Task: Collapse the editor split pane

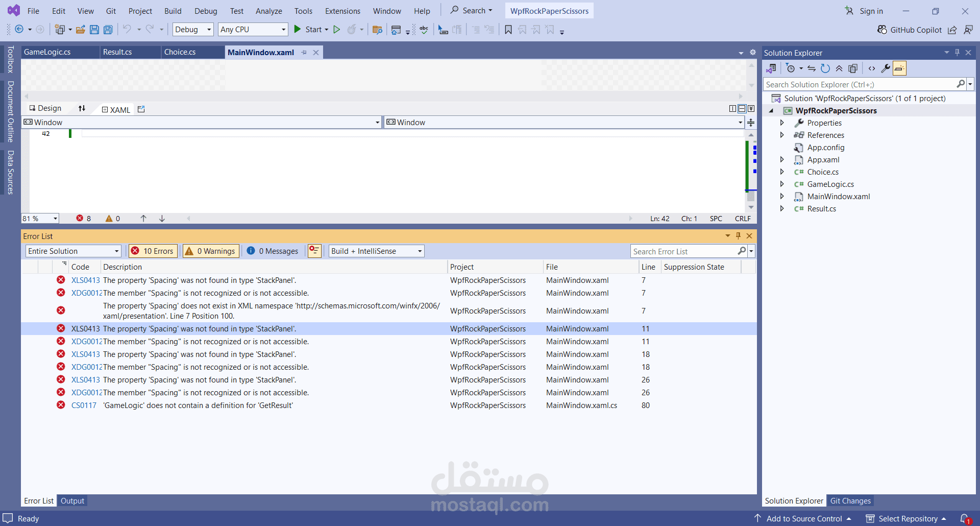Action: [x=751, y=108]
